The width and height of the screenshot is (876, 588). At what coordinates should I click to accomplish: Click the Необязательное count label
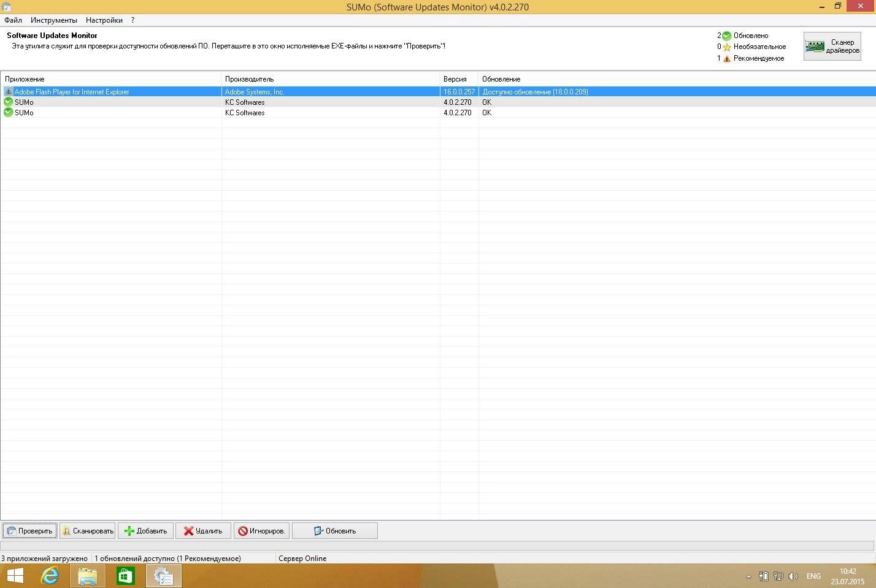pyautogui.click(x=759, y=47)
